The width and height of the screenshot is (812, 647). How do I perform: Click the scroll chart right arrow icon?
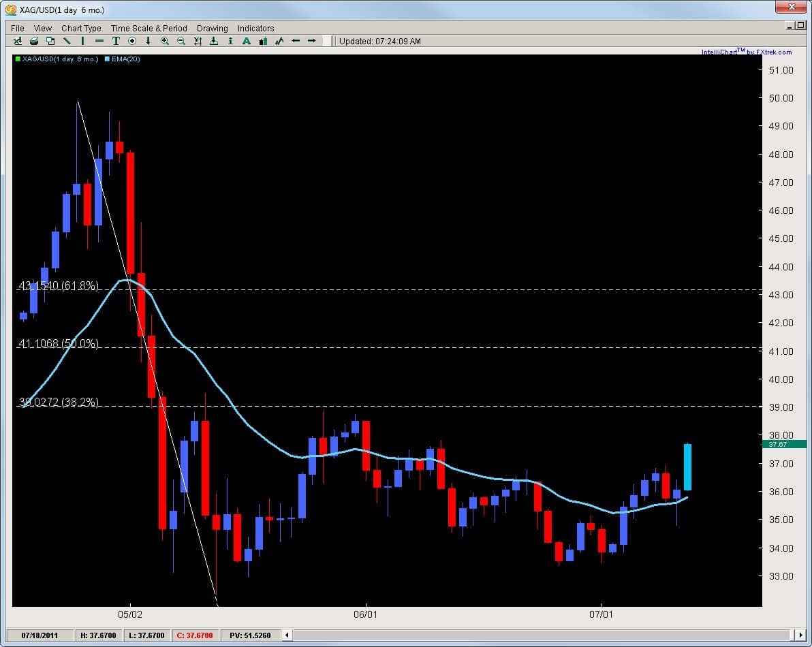click(312, 41)
